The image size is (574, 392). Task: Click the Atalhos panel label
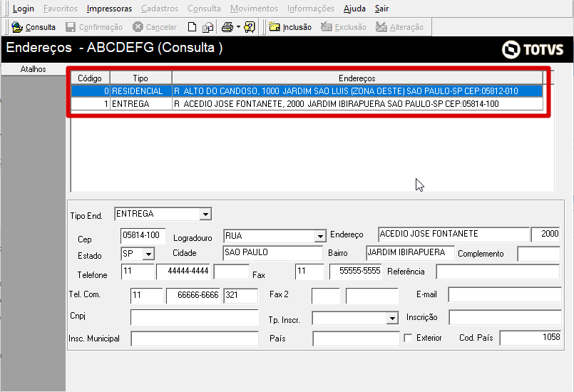33,69
